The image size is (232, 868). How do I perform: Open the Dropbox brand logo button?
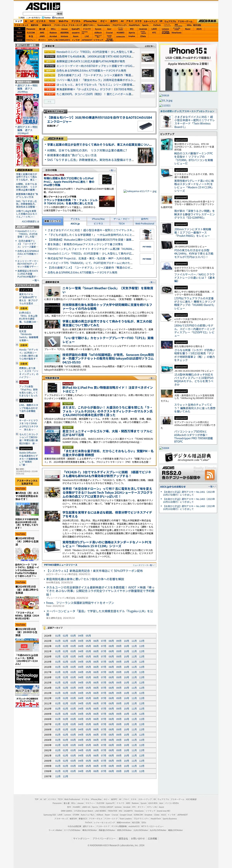coord(132,36)
